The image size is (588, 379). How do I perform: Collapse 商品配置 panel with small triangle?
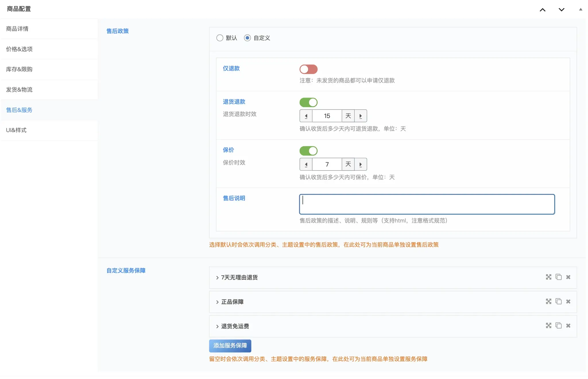[581, 9]
